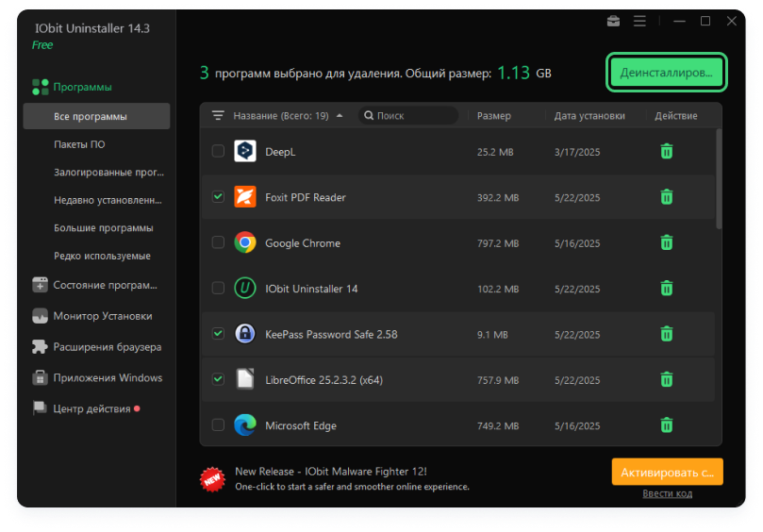Click the trash icon for Google Chrome
Image resolution: width=763 pixels, height=532 pixels.
pyautogui.click(x=666, y=242)
